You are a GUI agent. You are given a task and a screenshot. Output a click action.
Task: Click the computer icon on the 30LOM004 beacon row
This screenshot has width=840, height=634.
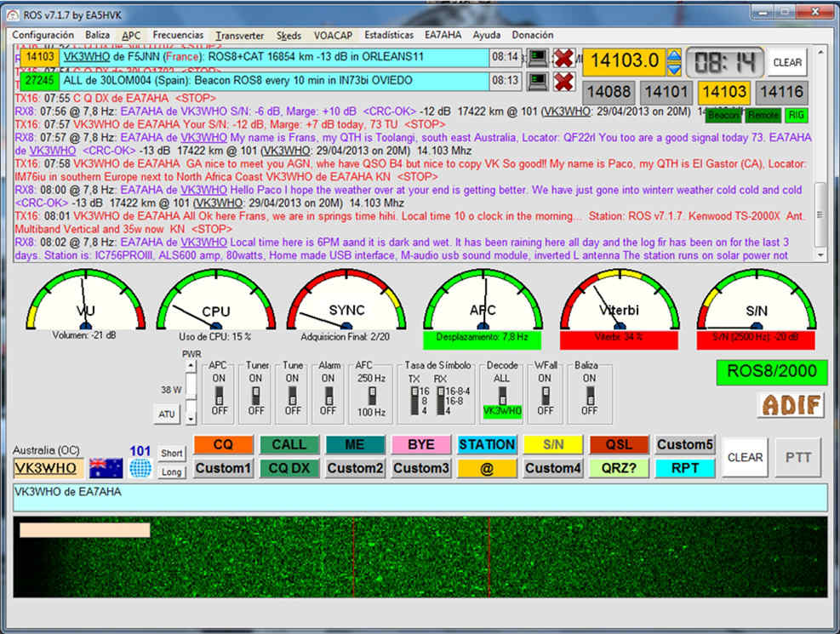537,81
